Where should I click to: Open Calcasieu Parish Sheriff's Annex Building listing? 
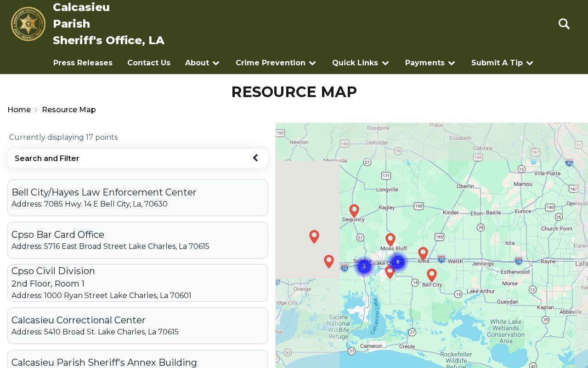(138, 359)
